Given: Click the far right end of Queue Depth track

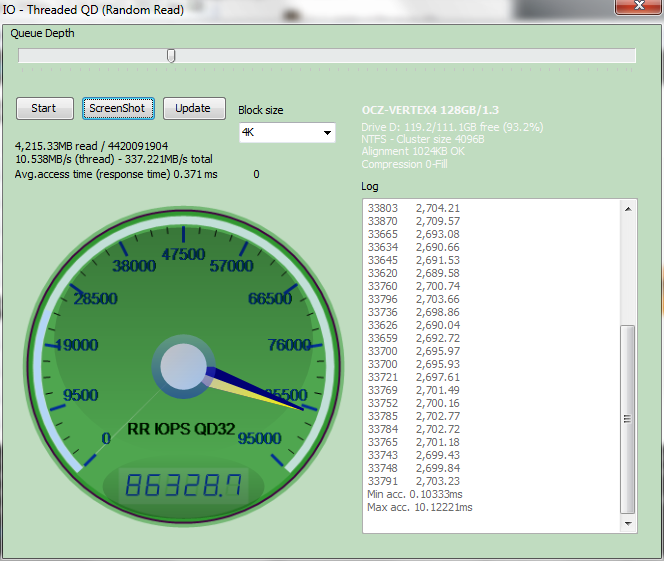Looking at the screenshot, I should [x=633, y=56].
